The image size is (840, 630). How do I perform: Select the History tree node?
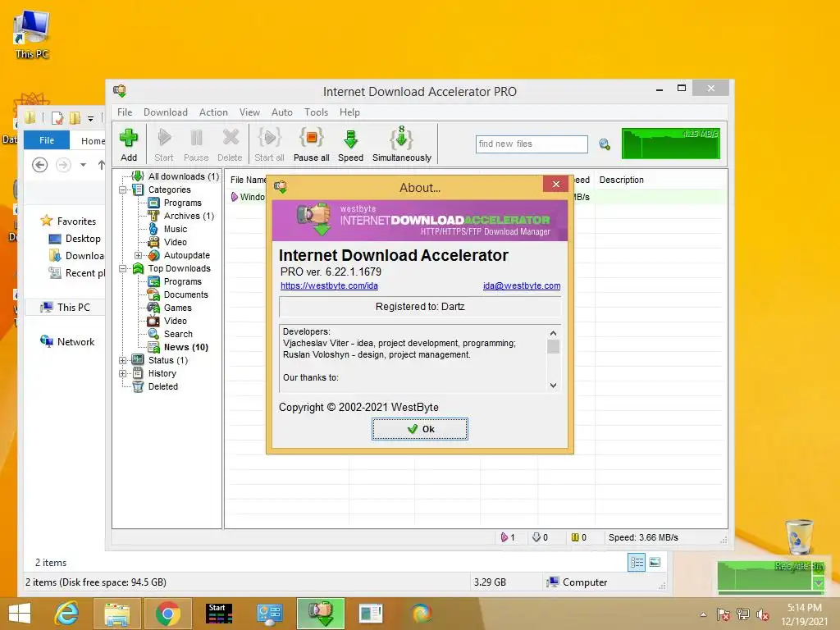pyautogui.click(x=162, y=373)
